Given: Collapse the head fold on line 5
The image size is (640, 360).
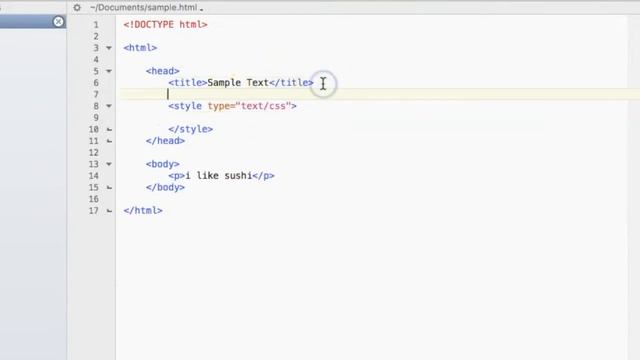Looking at the screenshot, I should pos(109,71).
